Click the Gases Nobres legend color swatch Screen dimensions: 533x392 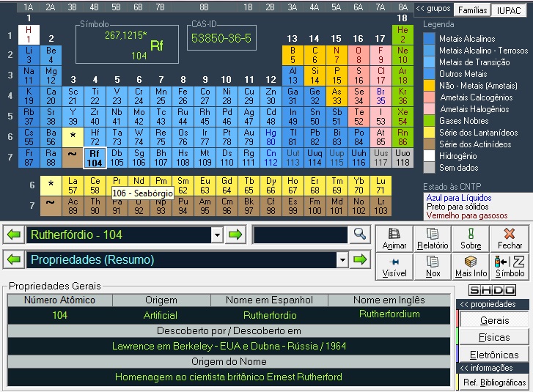tap(428, 121)
